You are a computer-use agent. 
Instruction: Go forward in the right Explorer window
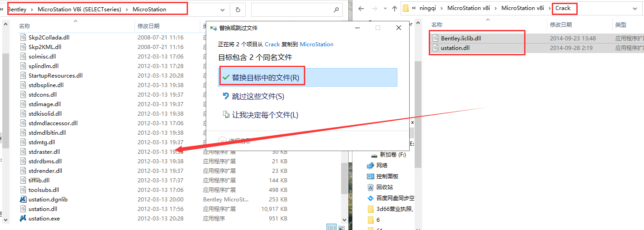tap(374, 8)
